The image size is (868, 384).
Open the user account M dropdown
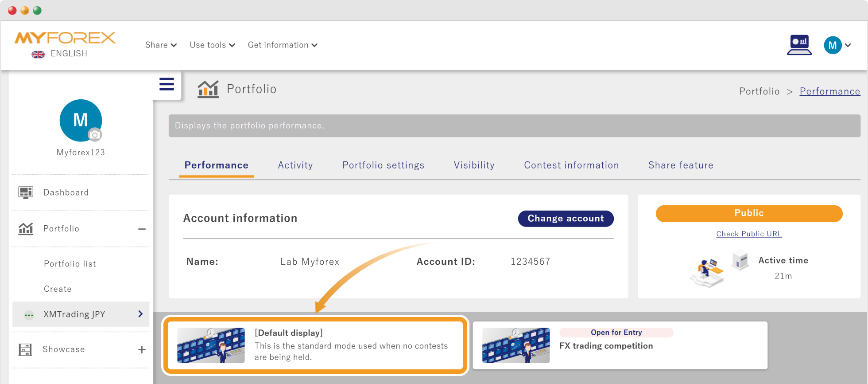(x=837, y=45)
